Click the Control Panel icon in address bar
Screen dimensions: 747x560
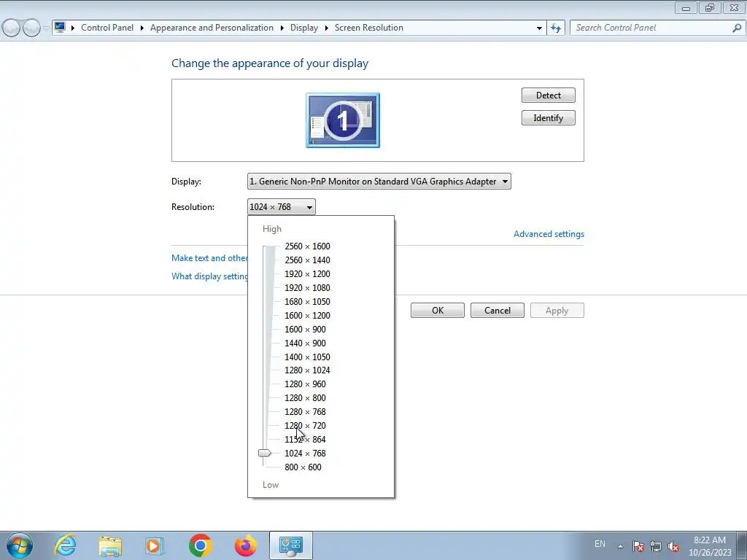pos(60,27)
